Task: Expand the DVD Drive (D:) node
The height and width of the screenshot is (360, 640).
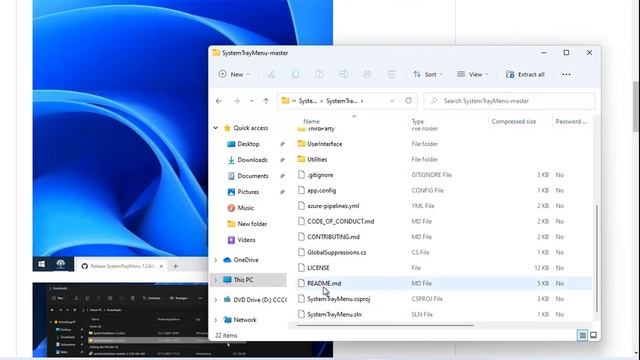Action: pyautogui.click(x=216, y=300)
